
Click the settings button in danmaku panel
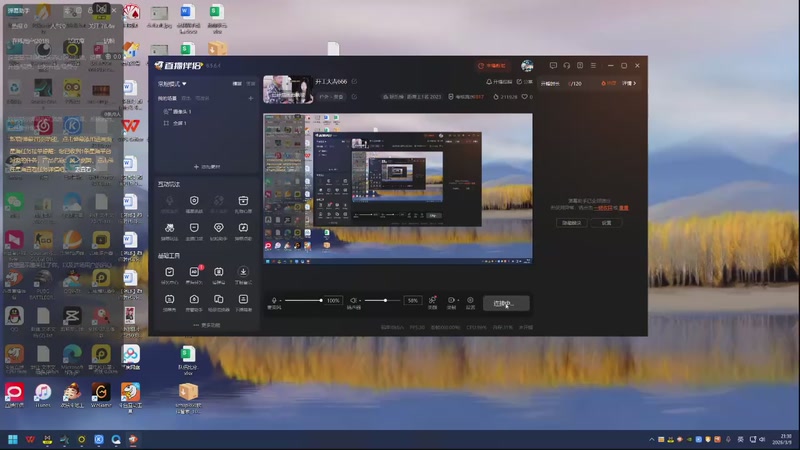(x=606, y=223)
